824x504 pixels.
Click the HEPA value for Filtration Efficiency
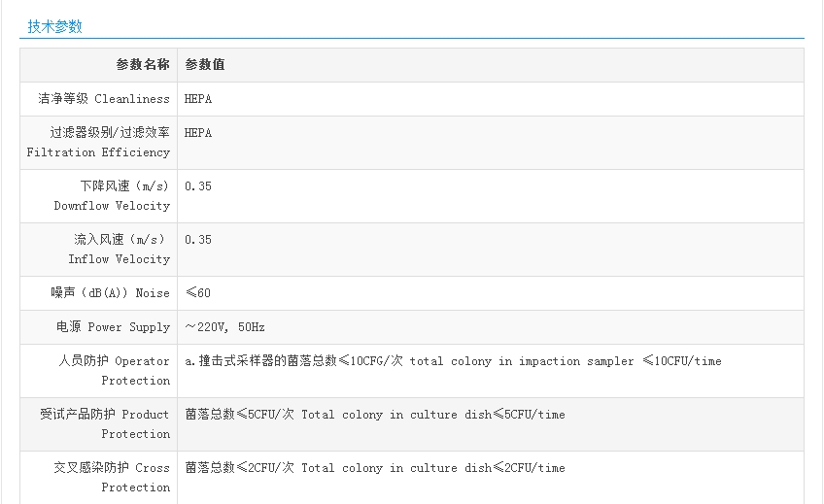[x=198, y=133]
